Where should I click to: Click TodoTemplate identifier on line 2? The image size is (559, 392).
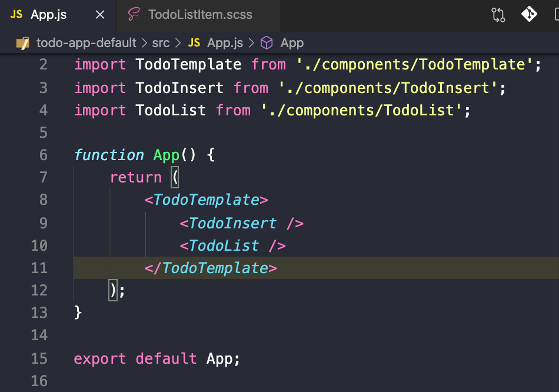pyautogui.click(x=189, y=65)
